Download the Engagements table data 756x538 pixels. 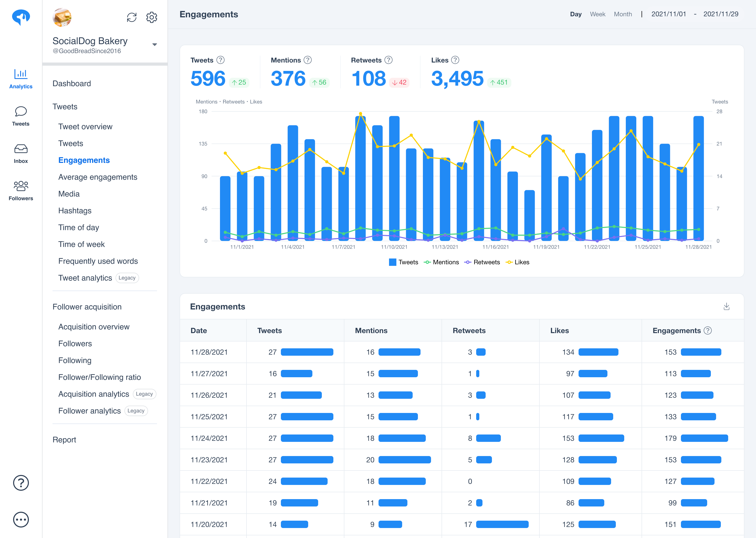726,307
